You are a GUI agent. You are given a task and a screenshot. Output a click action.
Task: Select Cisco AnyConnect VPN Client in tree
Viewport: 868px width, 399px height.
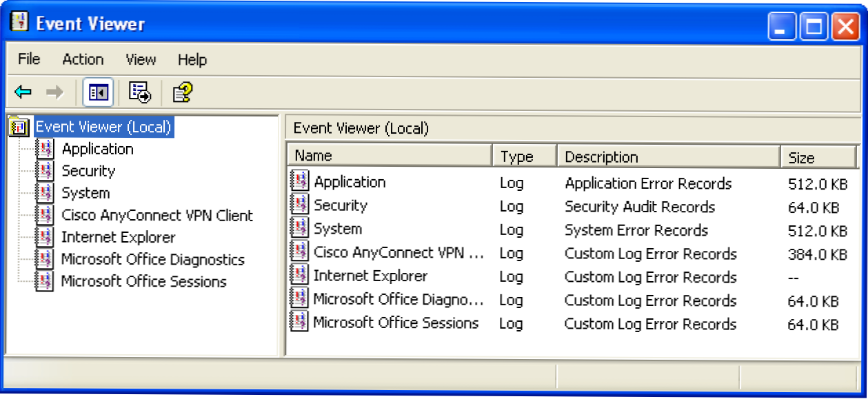(157, 216)
